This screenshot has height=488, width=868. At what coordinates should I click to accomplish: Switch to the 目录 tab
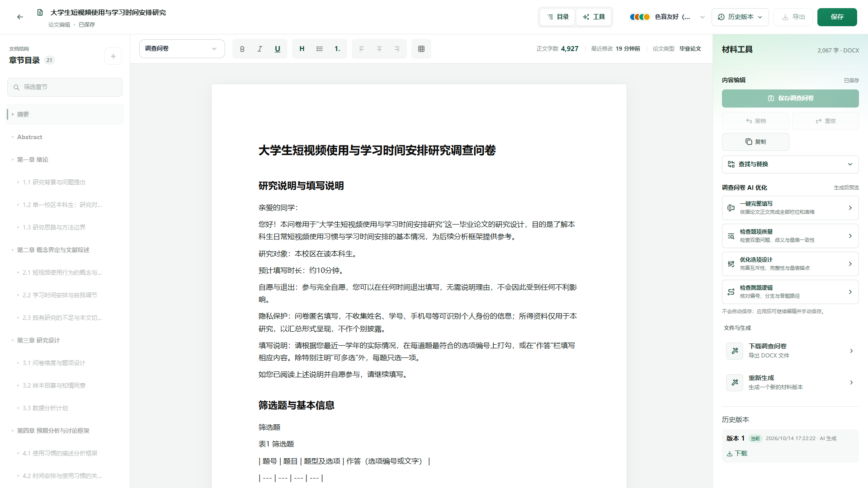(x=558, y=17)
